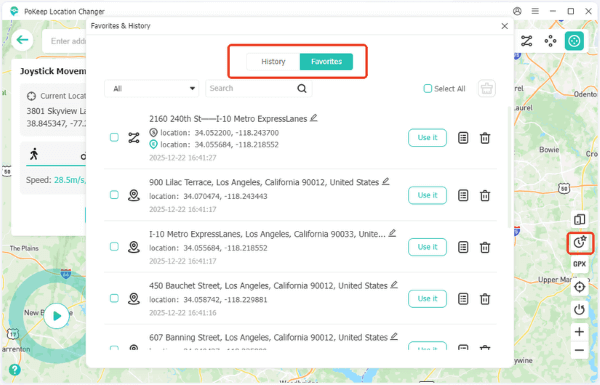Click the search magnifier icon
The height and width of the screenshot is (385, 600).
pos(302,88)
